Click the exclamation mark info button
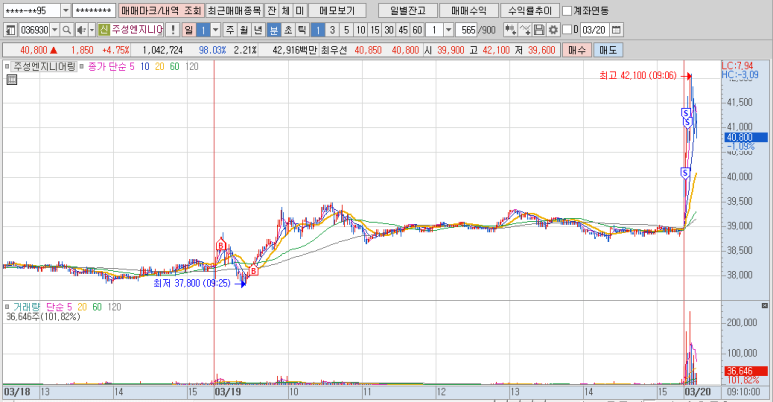Screen dimensions: 773x402 tap(172, 30)
